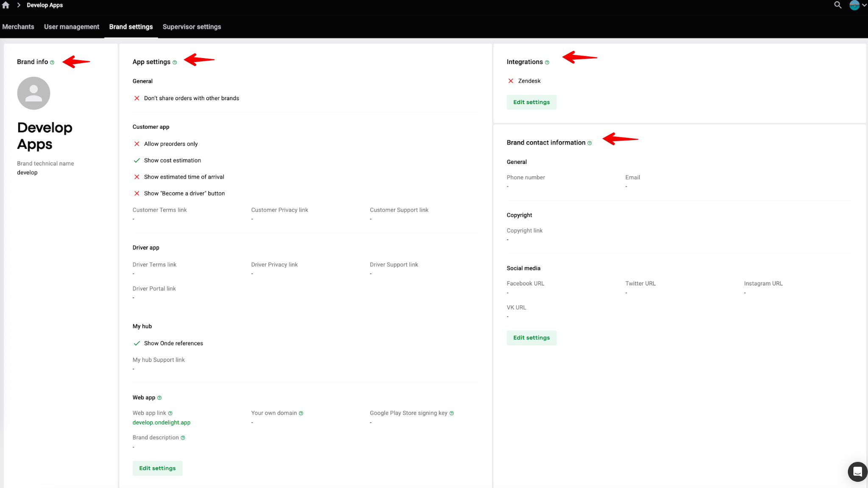Open the User management tab
This screenshot has width=868, height=488.
[x=72, y=27]
